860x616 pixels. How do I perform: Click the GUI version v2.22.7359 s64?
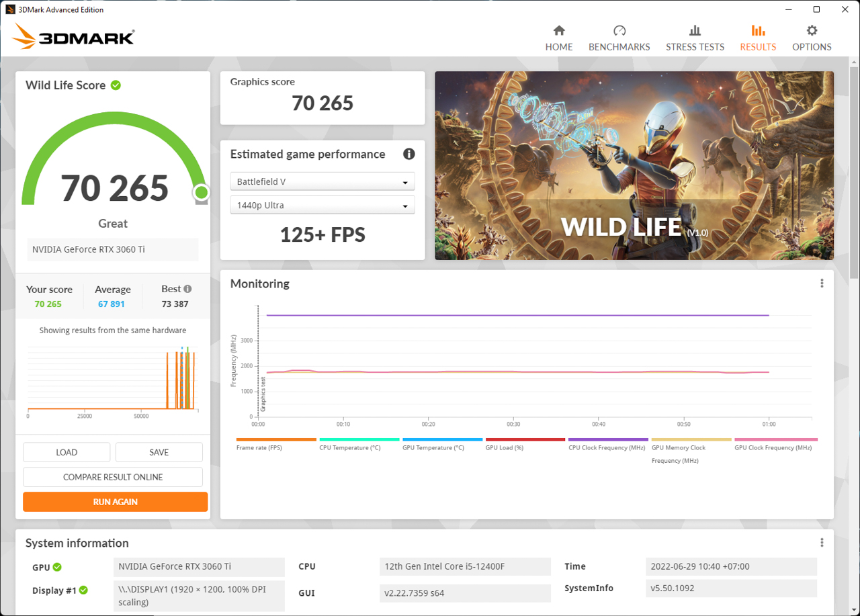pyautogui.click(x=465, y=594)
